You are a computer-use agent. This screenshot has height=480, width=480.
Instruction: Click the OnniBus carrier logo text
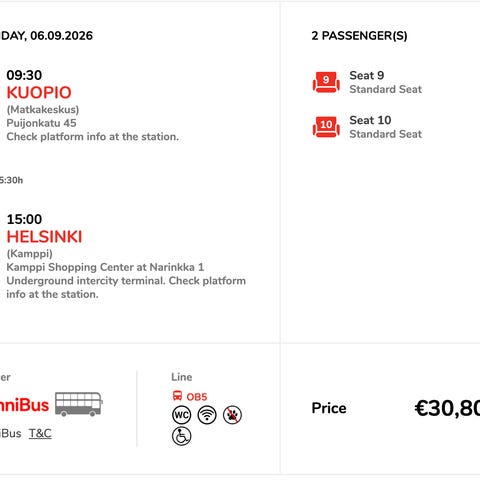click(24, 405)
